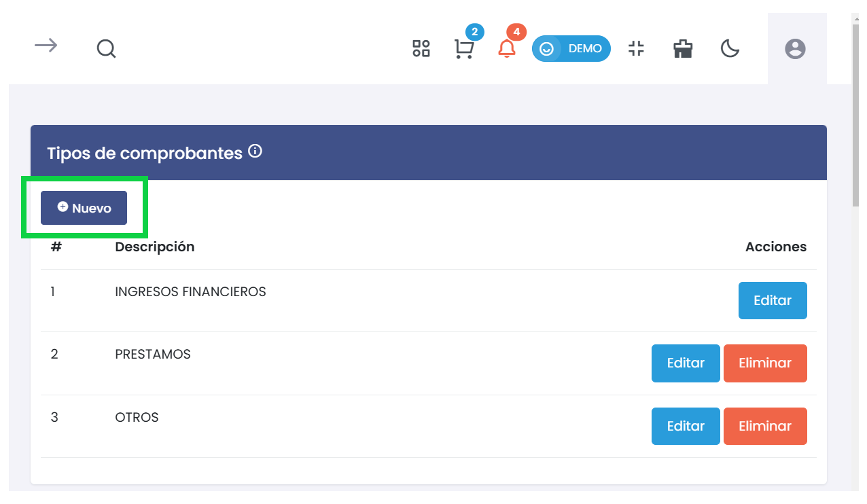View info about Tipos de comprobantes
Viewport: 867px width, 504px height.
(254, 151)
